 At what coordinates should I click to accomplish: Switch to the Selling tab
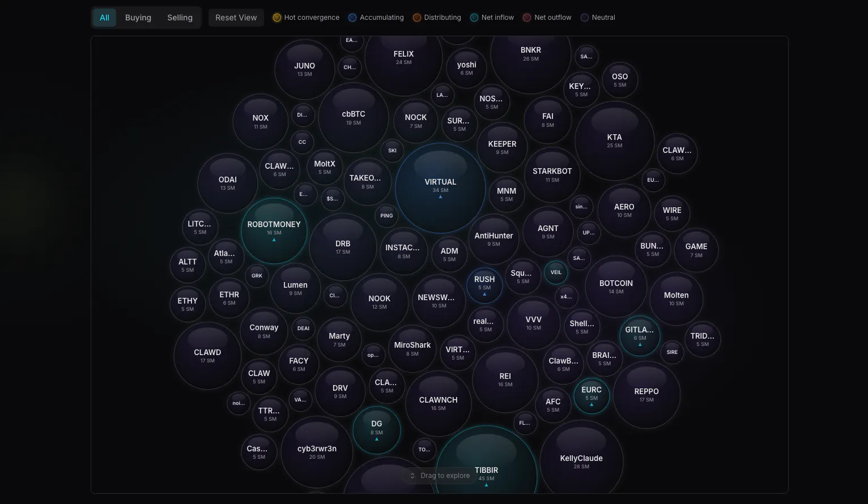(180, 18)
